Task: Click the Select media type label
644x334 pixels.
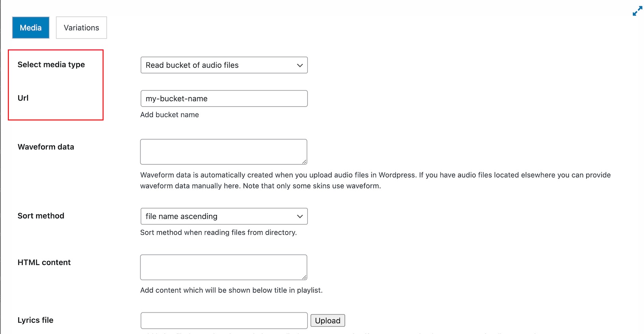Action: 51,65
